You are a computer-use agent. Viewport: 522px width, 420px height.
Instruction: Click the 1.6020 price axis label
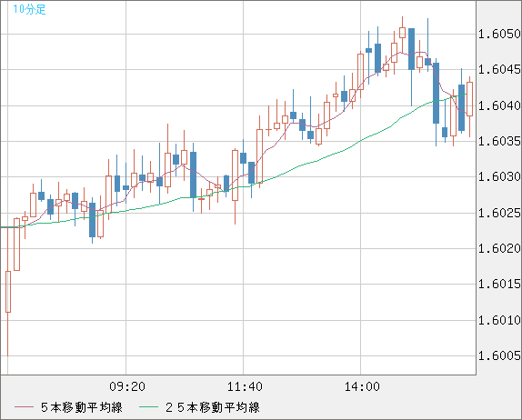[x=499, y=248]
